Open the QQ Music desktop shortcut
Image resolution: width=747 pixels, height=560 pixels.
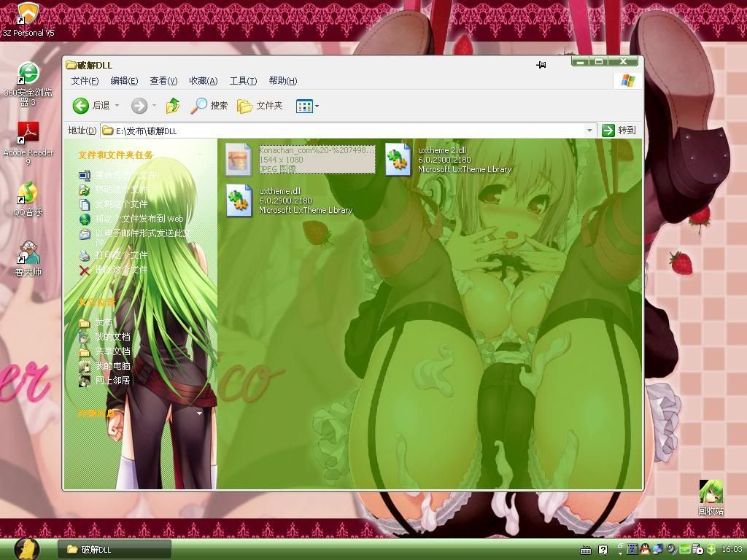(28, 199)
